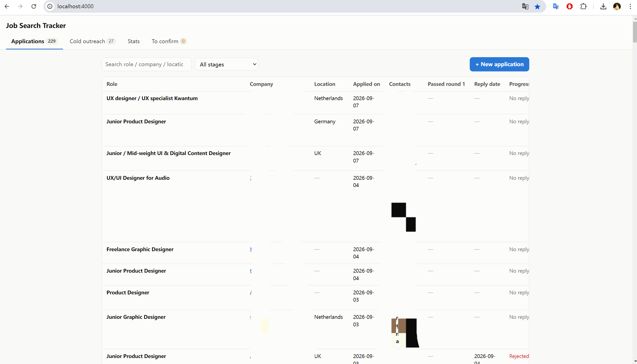Focus the search role/company/location field
Screen dimensions: 637x364
coord(147,64)
